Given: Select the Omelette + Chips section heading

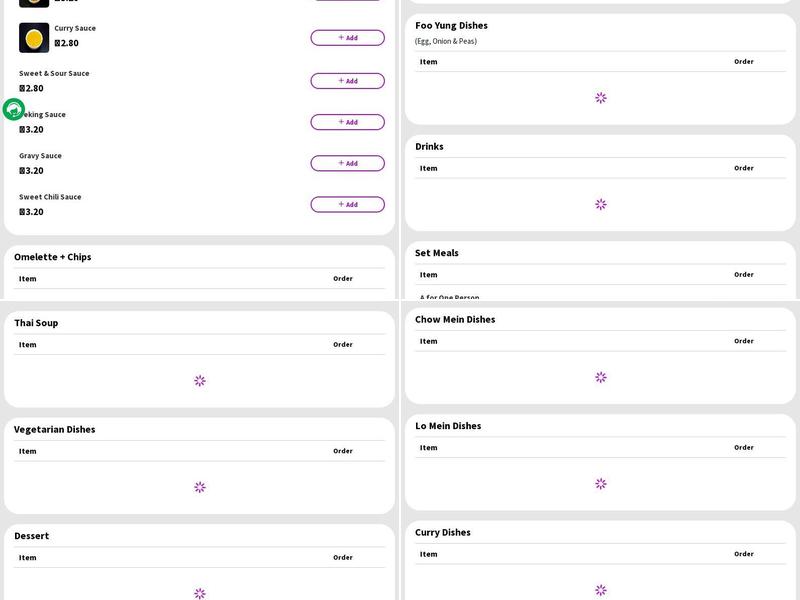Looking at the screenshot, I should point(52,257).
